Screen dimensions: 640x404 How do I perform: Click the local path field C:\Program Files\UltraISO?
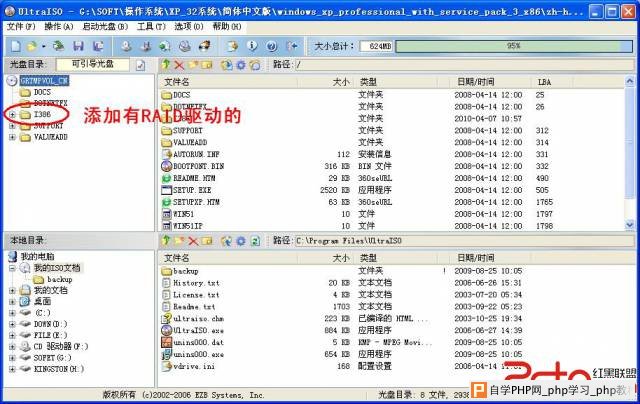tap(464, 241)
